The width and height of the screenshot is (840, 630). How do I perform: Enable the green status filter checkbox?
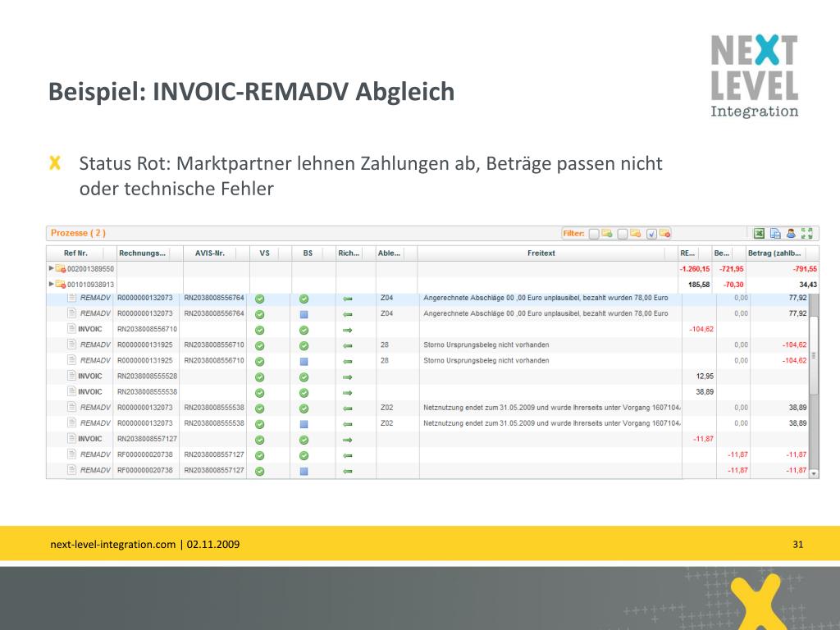[x=594, y=234]
